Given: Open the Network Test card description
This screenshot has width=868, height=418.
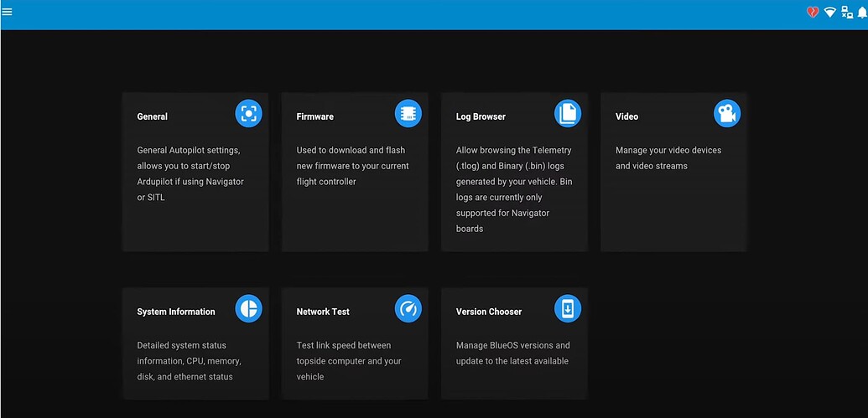Looking at the screenshot, I should coord(349,361).
